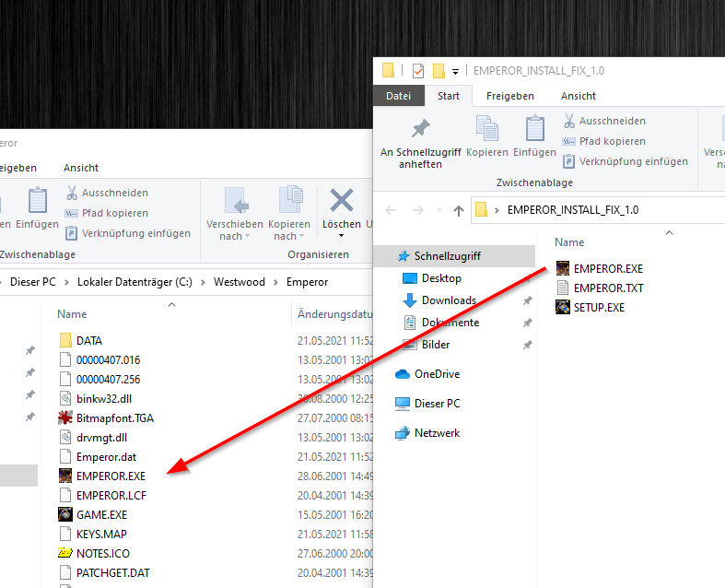Open Downloads in navigation pane

pyautogui.click(x=449, y=300)
